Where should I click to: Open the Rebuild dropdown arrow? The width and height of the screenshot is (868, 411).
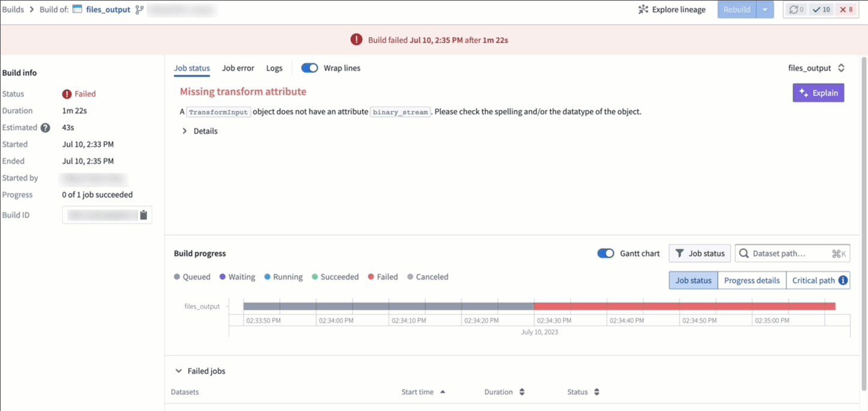pyautogui.click(x=765, y=10)
